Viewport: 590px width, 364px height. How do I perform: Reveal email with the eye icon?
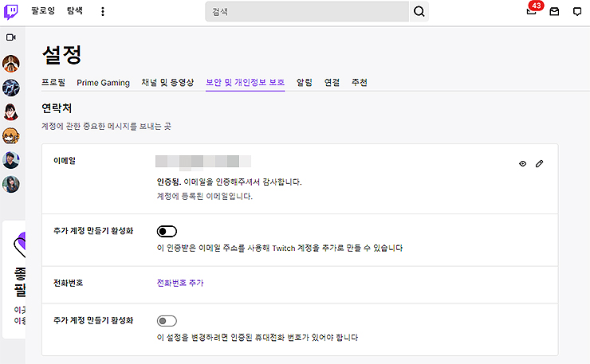523,163
